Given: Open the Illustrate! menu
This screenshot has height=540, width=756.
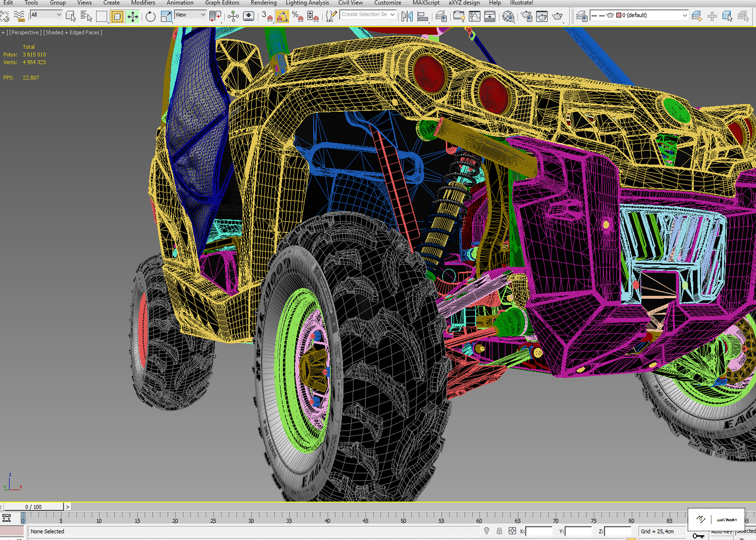Looking at the screenshot, I should click(x=521, y=3).
